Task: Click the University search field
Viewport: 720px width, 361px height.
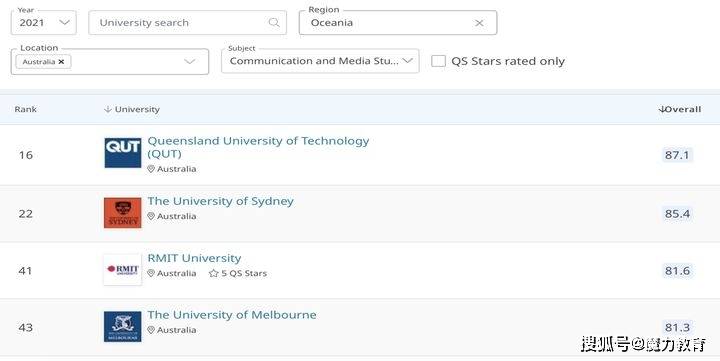Action: [187, 23]
